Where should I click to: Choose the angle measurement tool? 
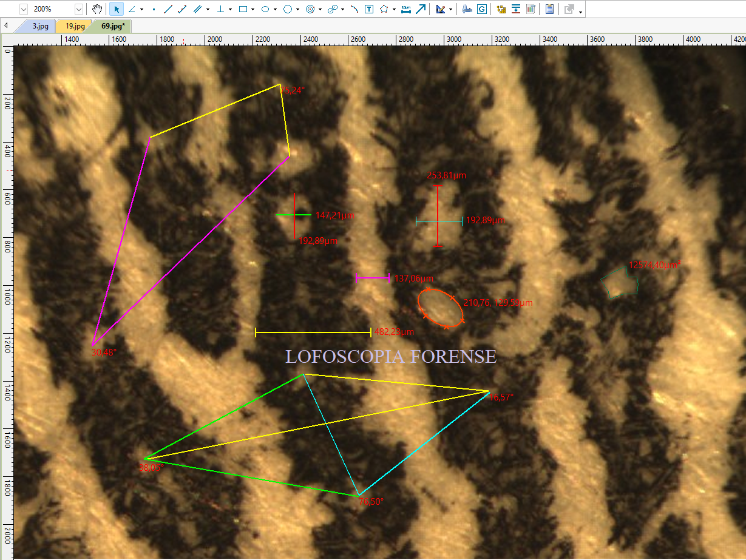(x=132, y=9)
